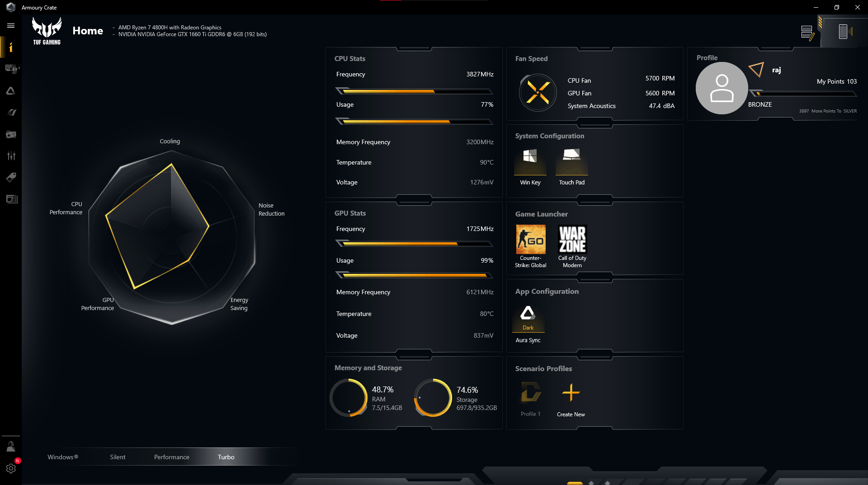This screenshot has width=868, height=485.
Task: Click the TUF Gaming logo
Action: coord(47,31)
